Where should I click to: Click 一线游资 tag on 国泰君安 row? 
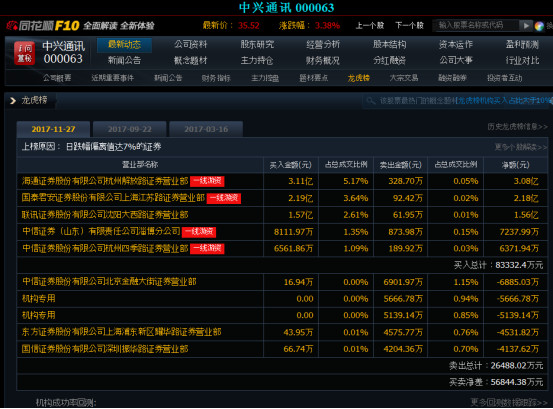click(x=224, y=198)
